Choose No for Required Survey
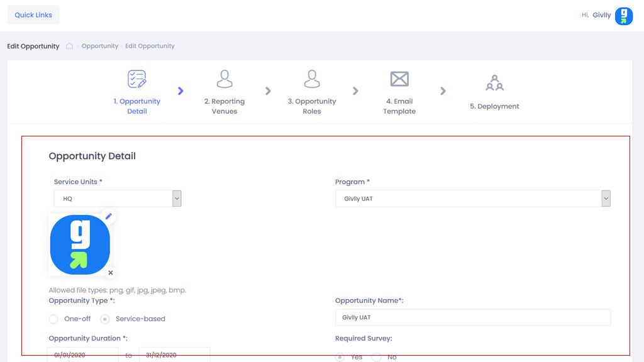Viewport: 644px width, 362px height. pos(377,357)
